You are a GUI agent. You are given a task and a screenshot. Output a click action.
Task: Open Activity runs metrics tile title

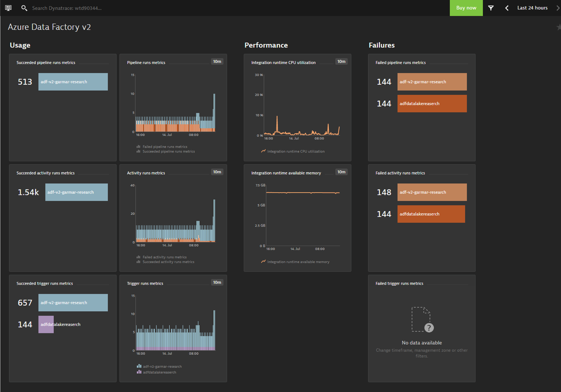pos(146,173)
